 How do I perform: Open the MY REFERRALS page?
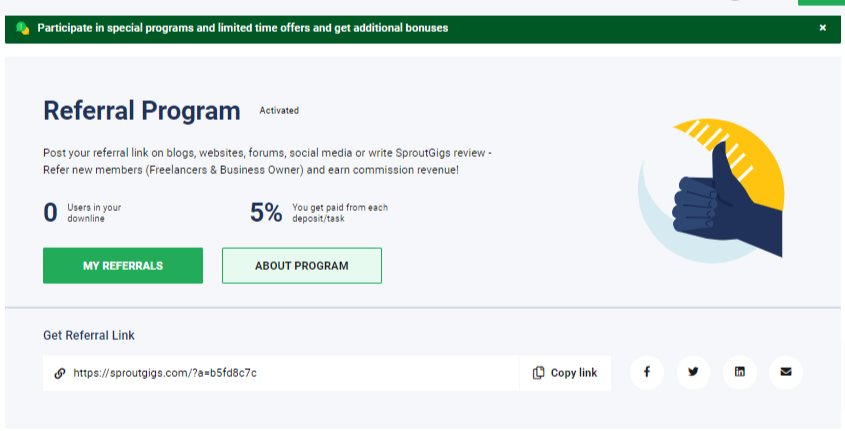click(x=123, y=266)
